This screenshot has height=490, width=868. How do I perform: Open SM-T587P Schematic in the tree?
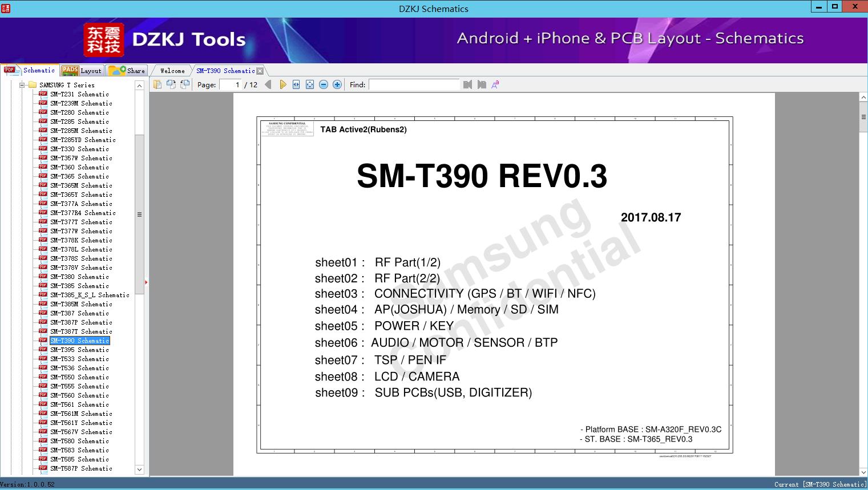tap(81, 468)
